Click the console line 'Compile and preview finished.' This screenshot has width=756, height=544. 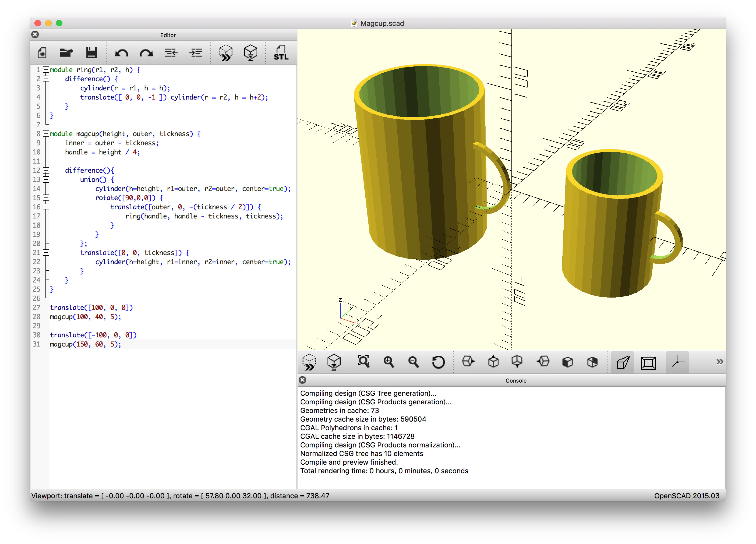349,462
